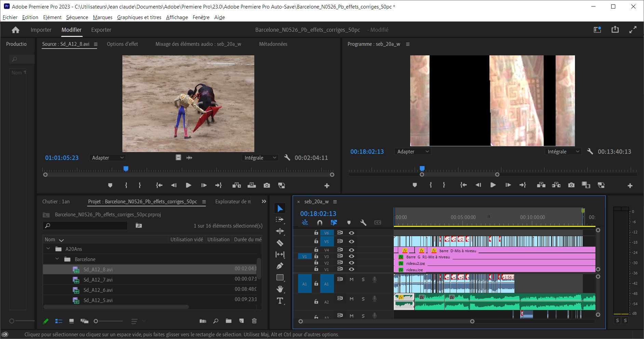Image resolution: width=644 pixels, height=339 pixels.
Task: Open timeline display settings wrench
Action: (x=363, y=222)
